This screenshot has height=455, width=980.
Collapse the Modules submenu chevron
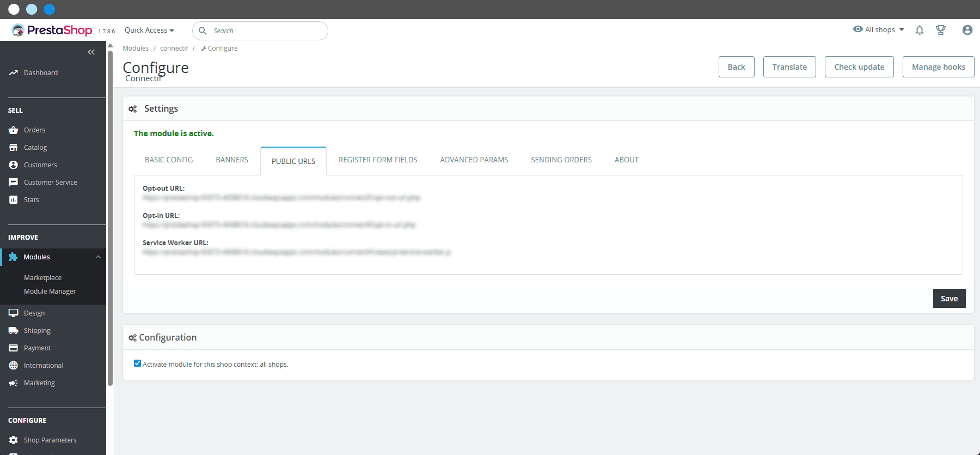point(98,257)
